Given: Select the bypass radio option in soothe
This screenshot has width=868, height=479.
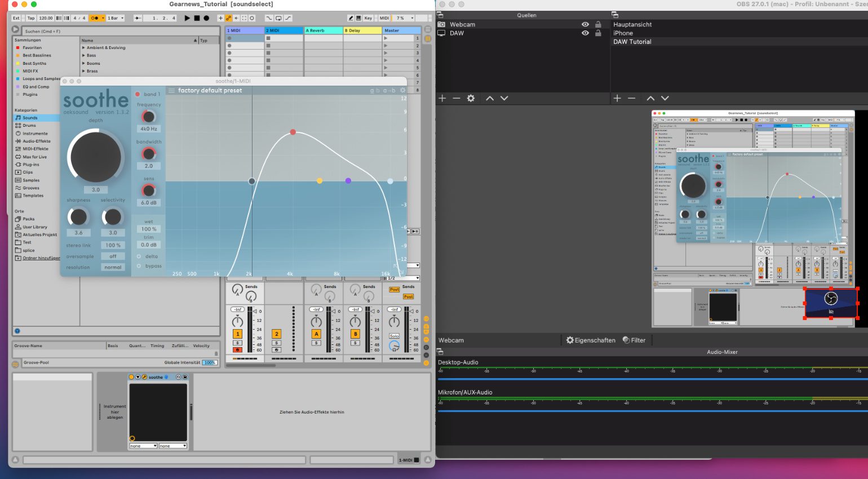Looking at the screenshot, I should click(x=139, y=266).
